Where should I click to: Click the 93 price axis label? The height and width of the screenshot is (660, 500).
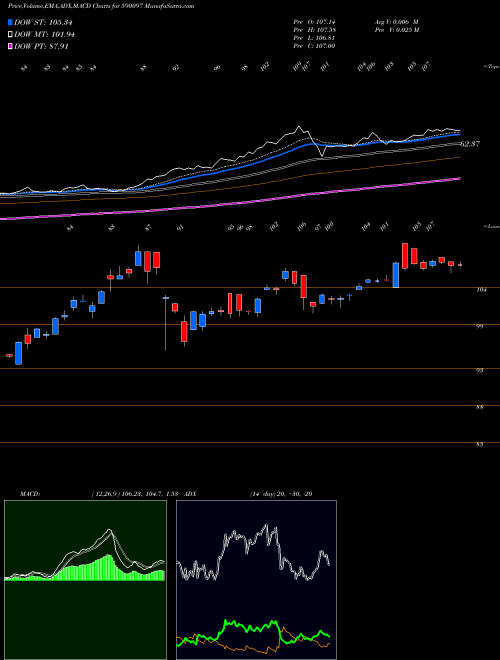(x=481, y=370)
